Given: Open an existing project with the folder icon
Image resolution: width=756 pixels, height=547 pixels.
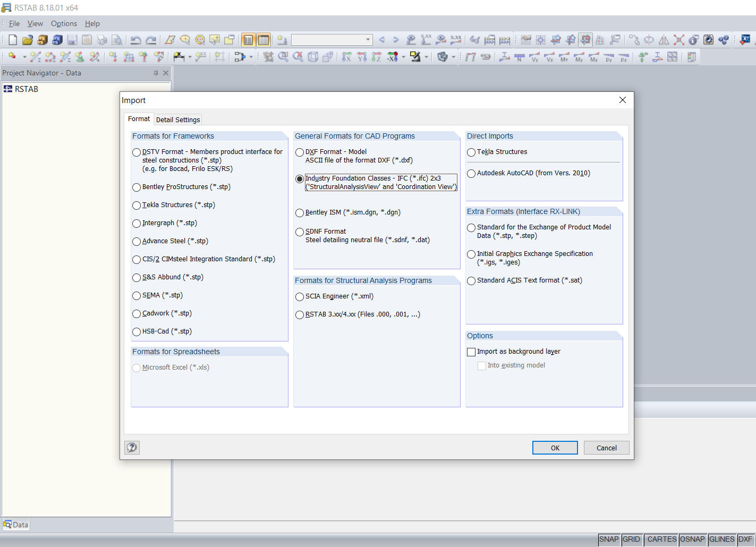Looking at the screenshot, I should pyautogui.click(x=27, y=40).
